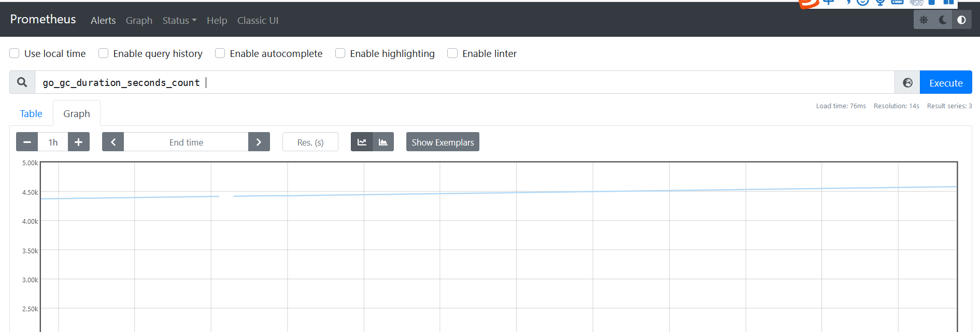
Task: Move end time forward with right chevron
Action: point(259,142)
